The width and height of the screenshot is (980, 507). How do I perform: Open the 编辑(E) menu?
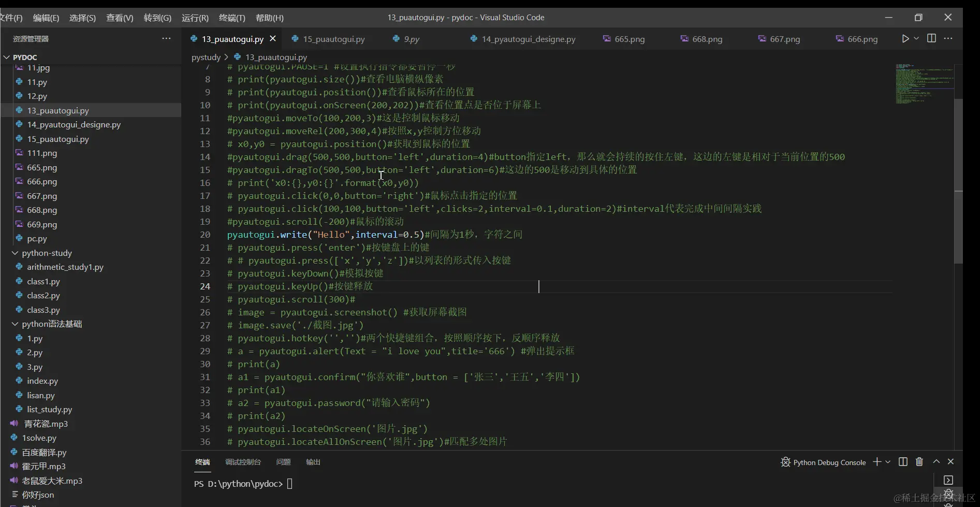click(46, 18)
